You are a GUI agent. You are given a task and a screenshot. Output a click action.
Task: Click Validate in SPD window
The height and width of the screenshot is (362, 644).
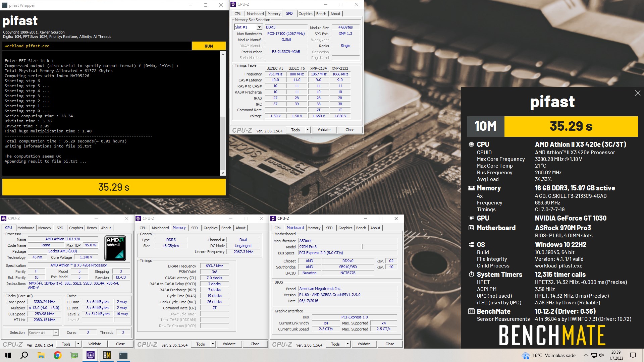pos(324,130)
